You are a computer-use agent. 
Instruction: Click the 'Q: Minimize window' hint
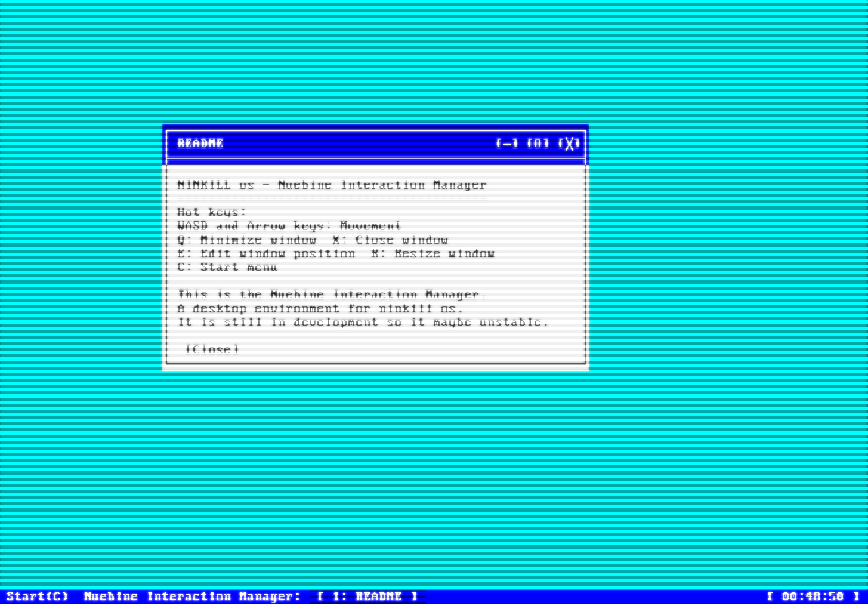[247, 240]
